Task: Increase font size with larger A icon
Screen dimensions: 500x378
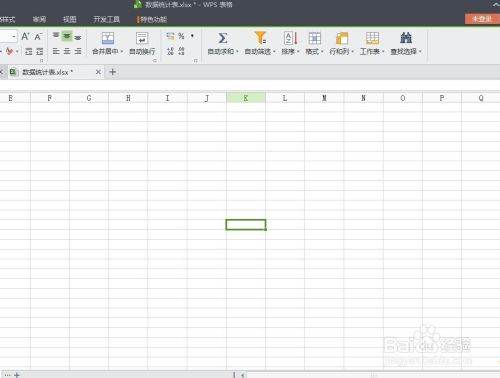Action: tap(25, 36)
